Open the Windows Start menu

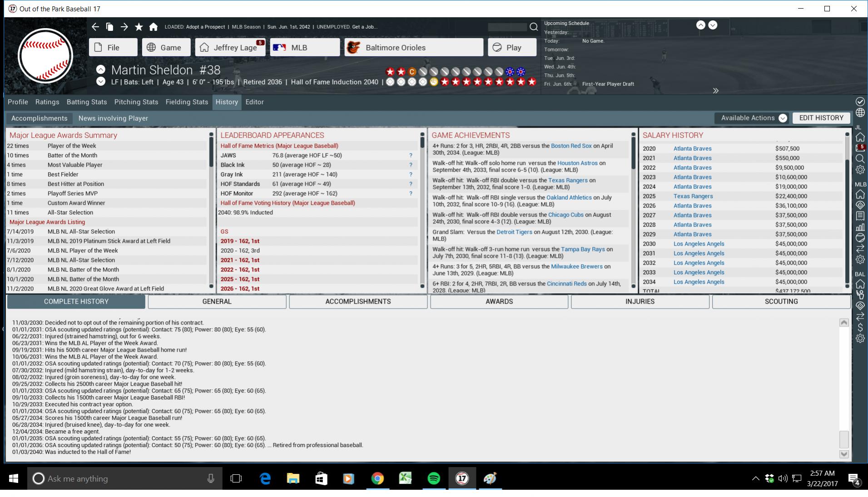click(14, 478)
